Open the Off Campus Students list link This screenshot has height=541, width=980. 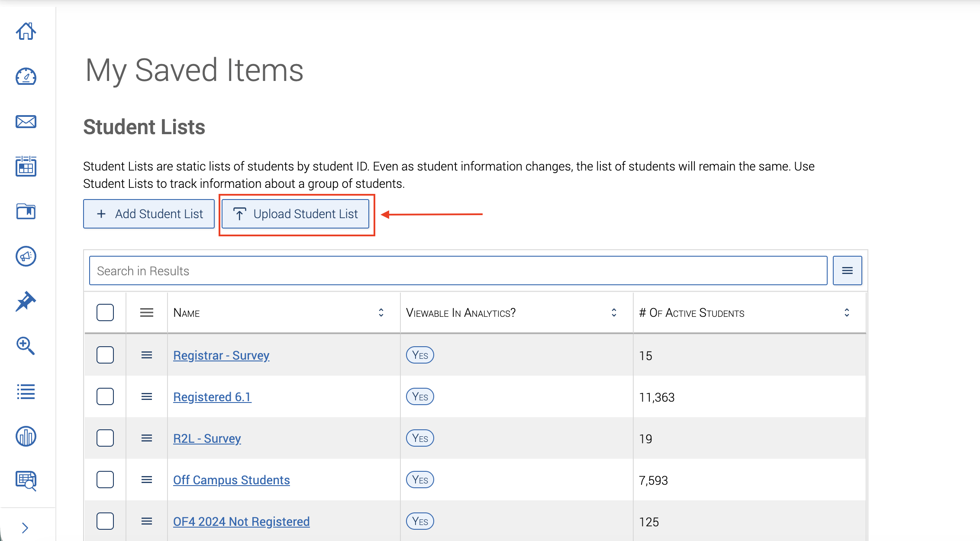coord(232,480)
